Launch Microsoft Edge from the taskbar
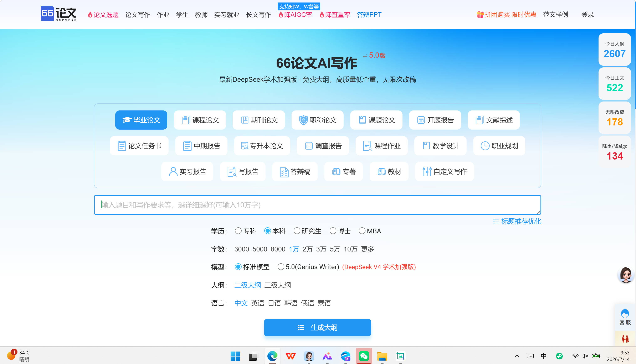Screen dimensions: 636x364 (x=272, y=356)
